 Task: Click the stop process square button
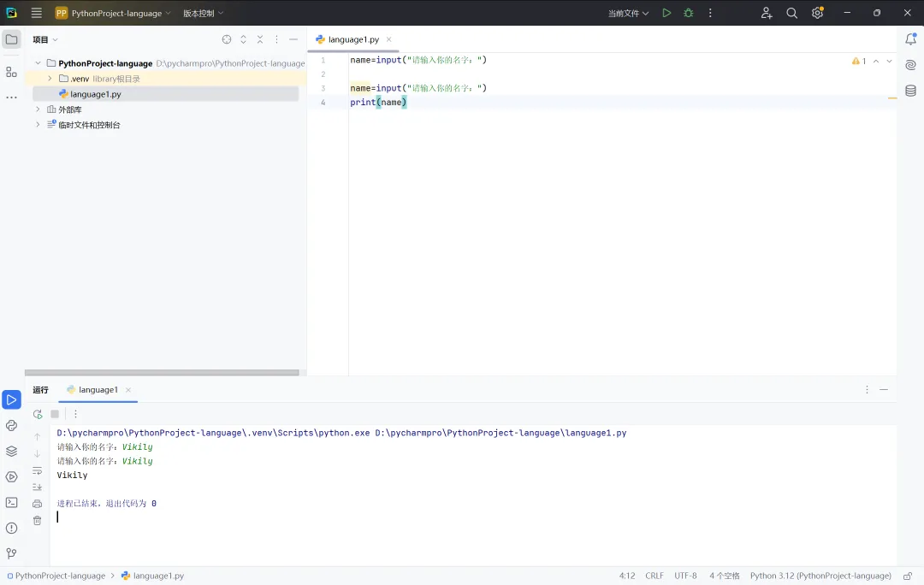click(x=55, y=414)
